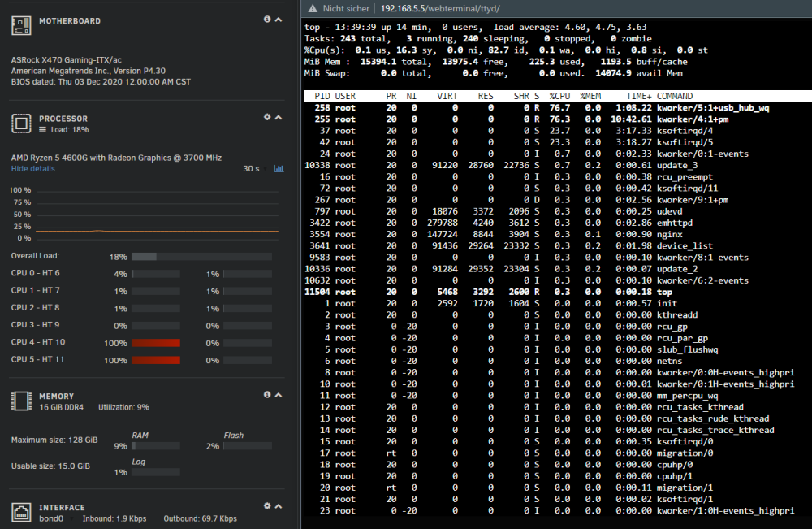Collapse the Interface section chevron
Screen dimensions: 812x529
click(x=279, y=506)
